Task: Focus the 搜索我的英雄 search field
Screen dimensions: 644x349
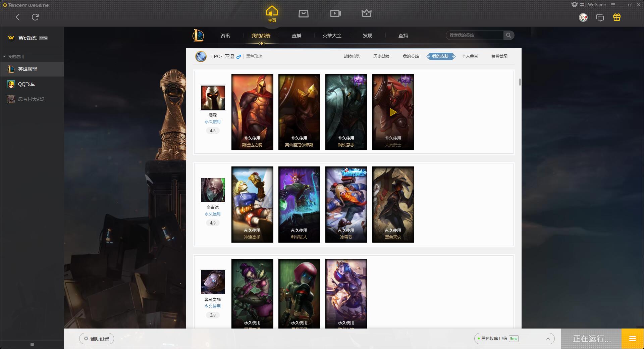Action: coord(475,35)
